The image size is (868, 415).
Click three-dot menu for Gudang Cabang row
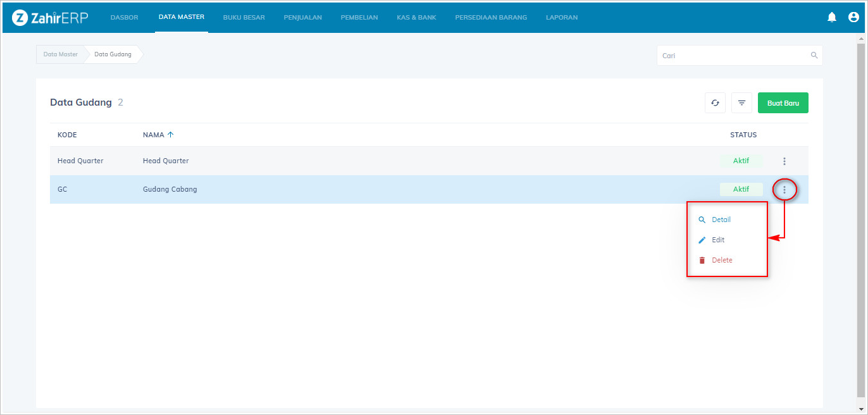pyautogui.click(x=784, y=189)
